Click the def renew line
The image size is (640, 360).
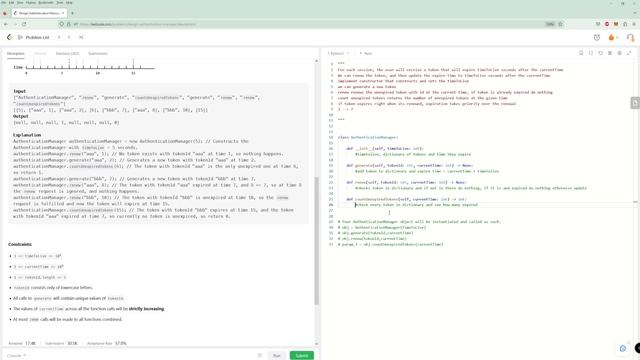(x=407, y=182)
